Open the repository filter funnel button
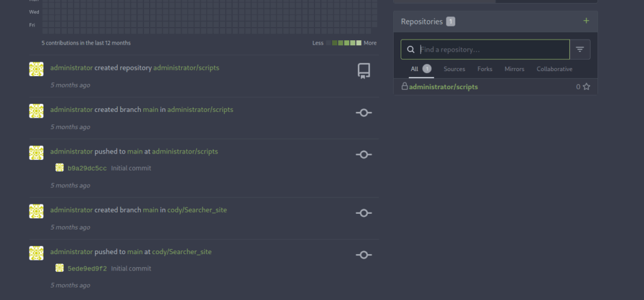 pyautogui.click(x=580, y=49)
